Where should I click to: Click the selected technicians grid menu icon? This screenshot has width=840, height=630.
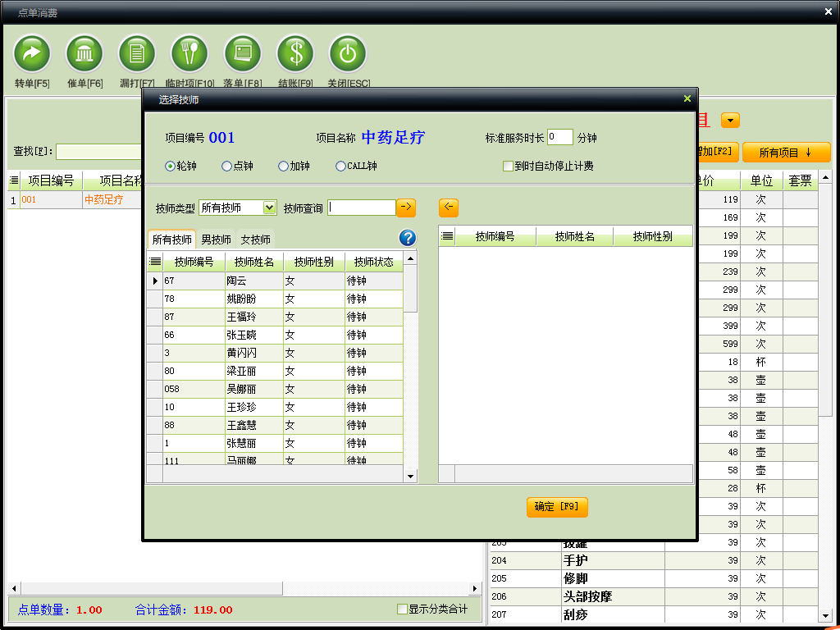coord(447,236)
